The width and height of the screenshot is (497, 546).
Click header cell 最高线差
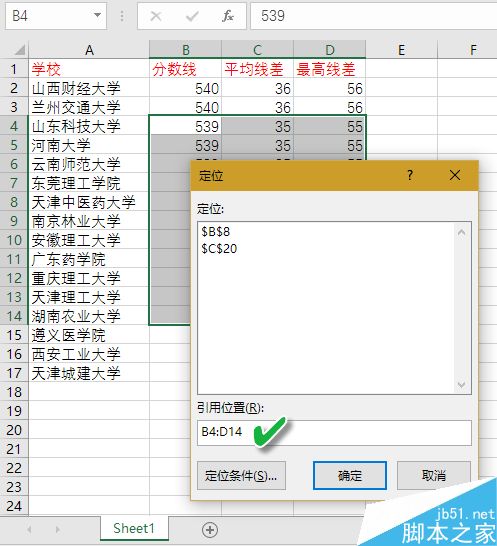[329, 69]
